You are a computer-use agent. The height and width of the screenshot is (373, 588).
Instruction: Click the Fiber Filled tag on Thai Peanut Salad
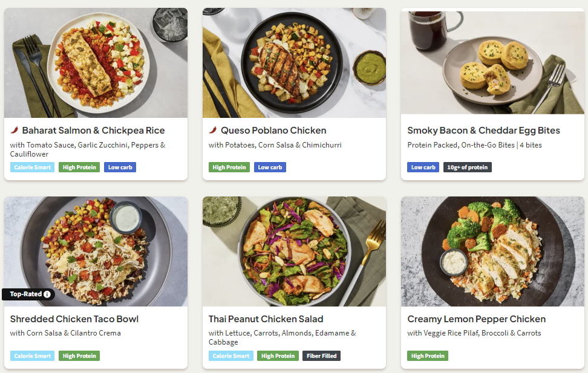[321, 356]
